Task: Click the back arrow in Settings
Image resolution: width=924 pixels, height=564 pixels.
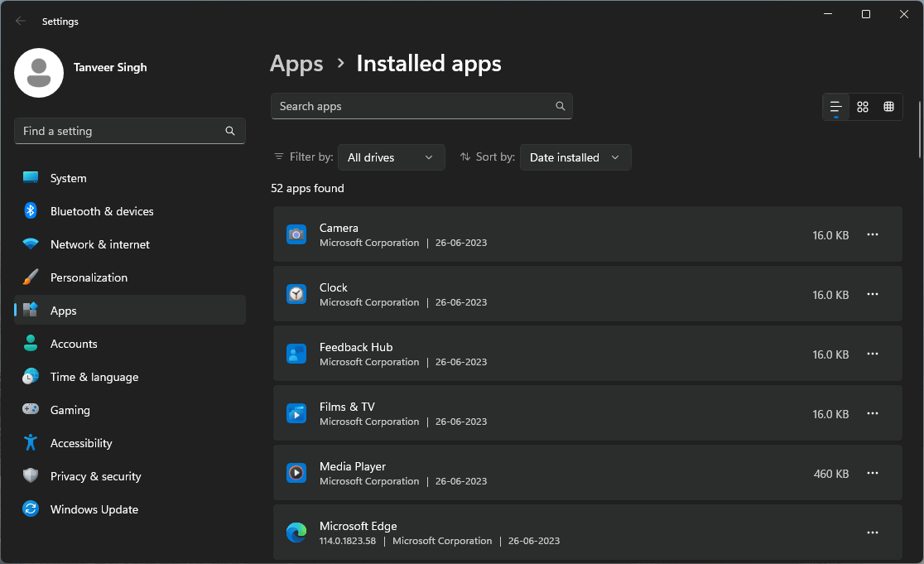Action: click(20, 21)
